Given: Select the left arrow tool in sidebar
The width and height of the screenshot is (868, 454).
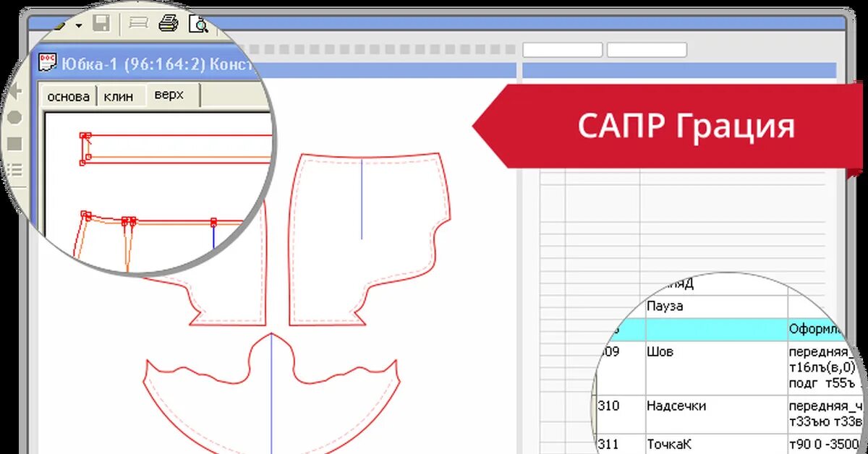Looking at the screenshot, I should (x=15, y=91).
